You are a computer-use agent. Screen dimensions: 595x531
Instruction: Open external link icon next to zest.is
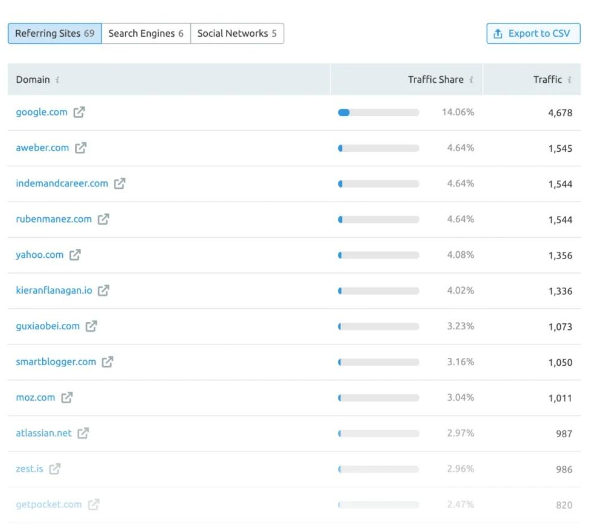coord(55,469)
